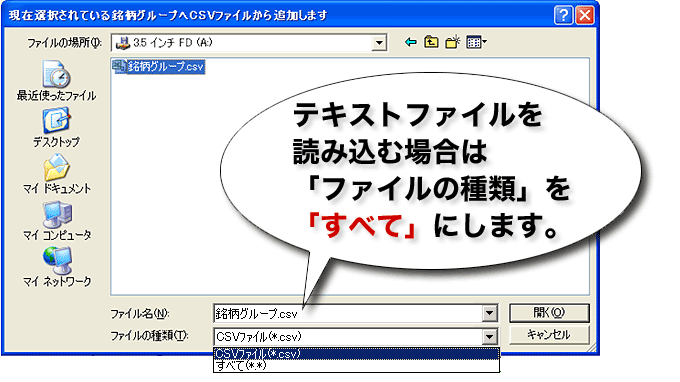This screenshot has width=680, height=382.
Task: Click inside the ファイル名 text field
Action: (x=348, y=313)
